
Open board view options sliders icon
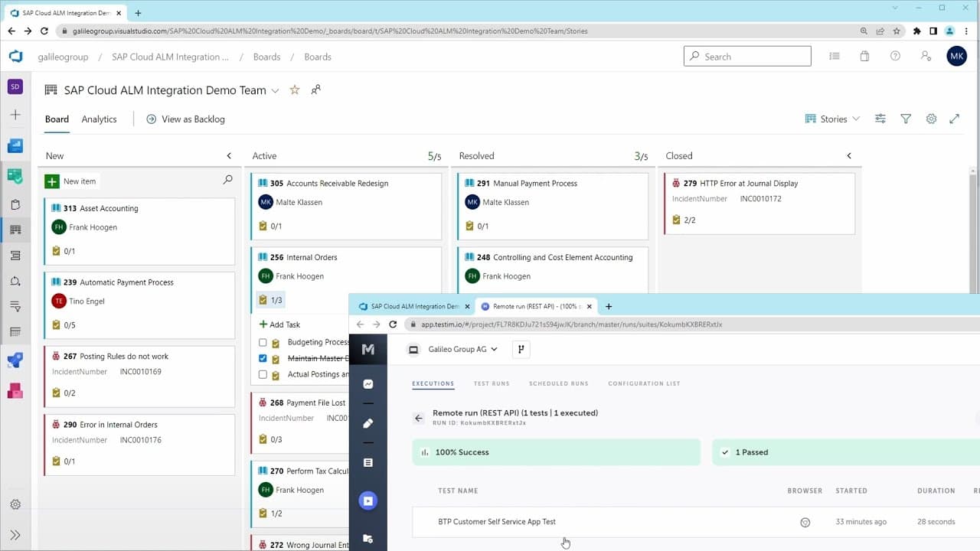pos(880,119)
